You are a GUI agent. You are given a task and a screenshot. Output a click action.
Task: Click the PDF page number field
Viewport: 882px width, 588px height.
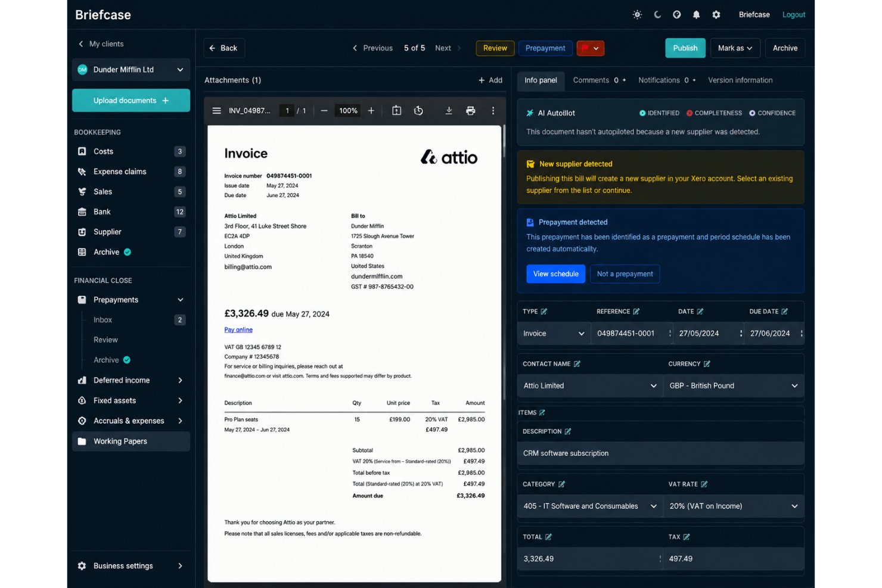pyautogui.click(x=287, y=111)
